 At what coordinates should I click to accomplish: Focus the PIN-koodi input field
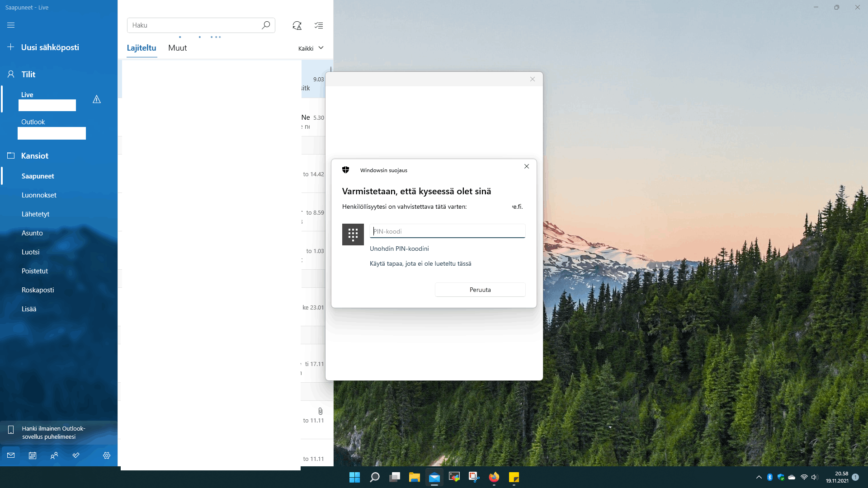click(448, 231)
